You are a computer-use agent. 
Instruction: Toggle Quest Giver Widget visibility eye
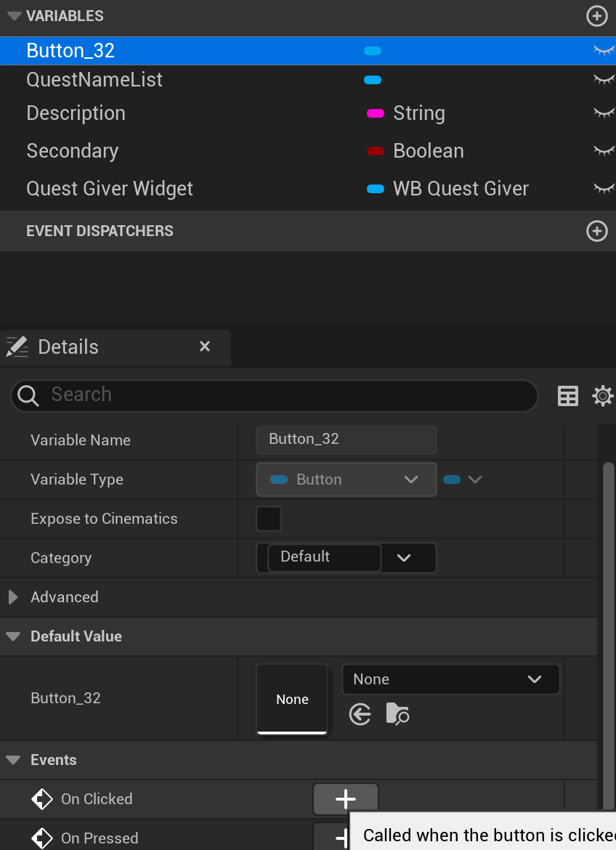point(604,189)
